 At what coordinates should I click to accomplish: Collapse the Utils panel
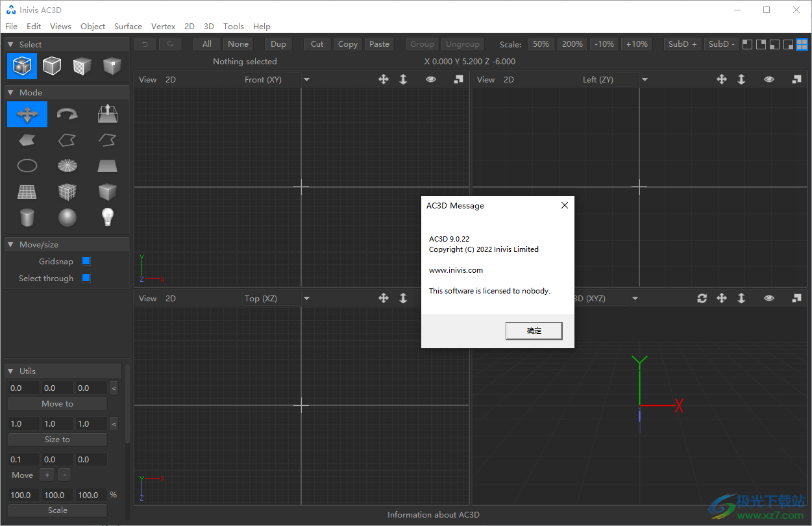[10, 371]
